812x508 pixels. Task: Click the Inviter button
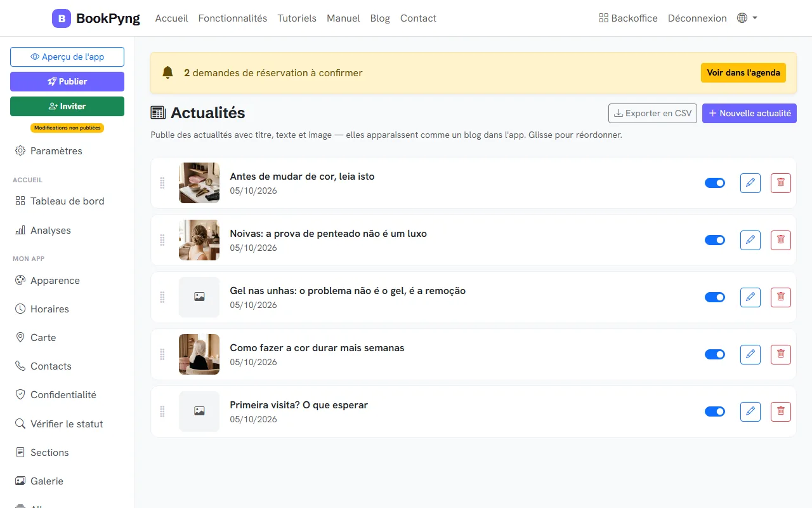[x=67, y=106]
